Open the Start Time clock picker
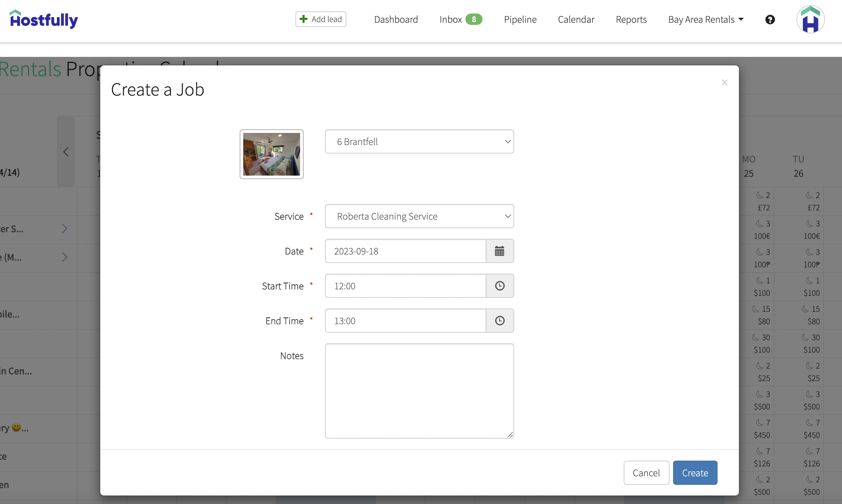The width and height of the screenshot is (842, 504). (499, 285)
